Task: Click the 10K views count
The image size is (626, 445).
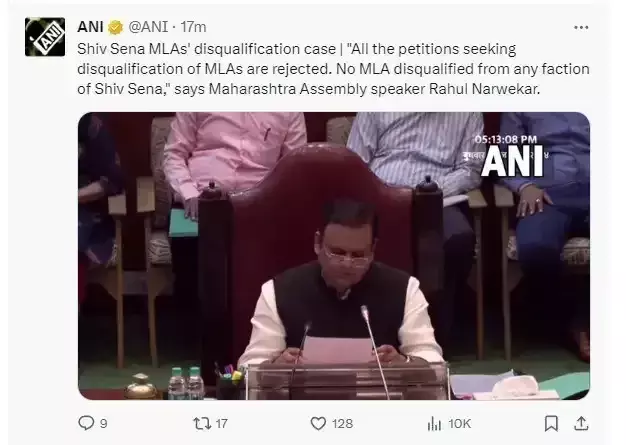Action: [x=460, y=423]
